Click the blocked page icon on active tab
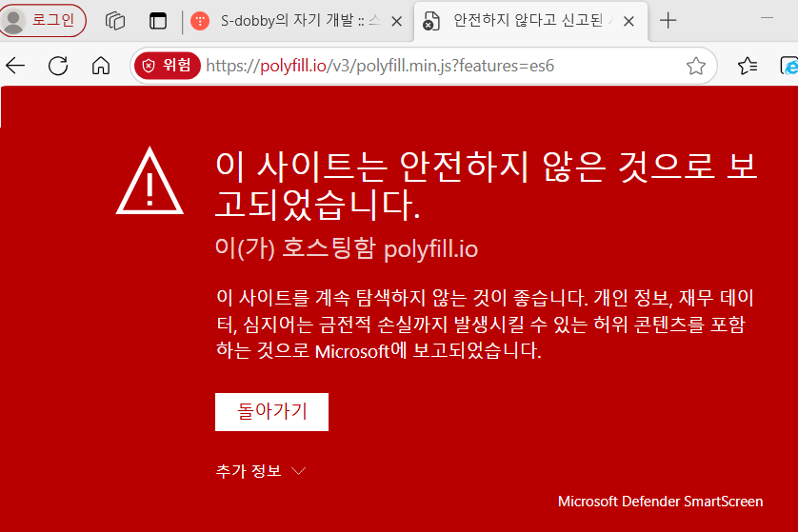 pyautogui.click(x=431, y=21)
